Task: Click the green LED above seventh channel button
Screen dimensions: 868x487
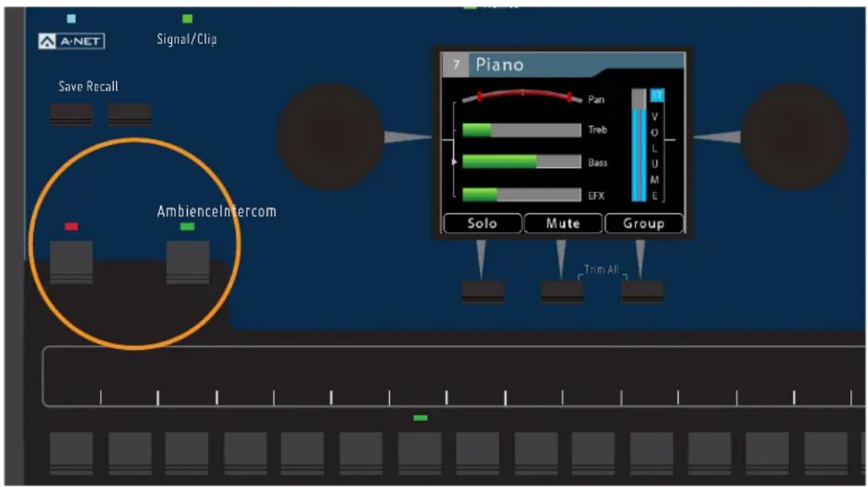Action: coord(420,418)
